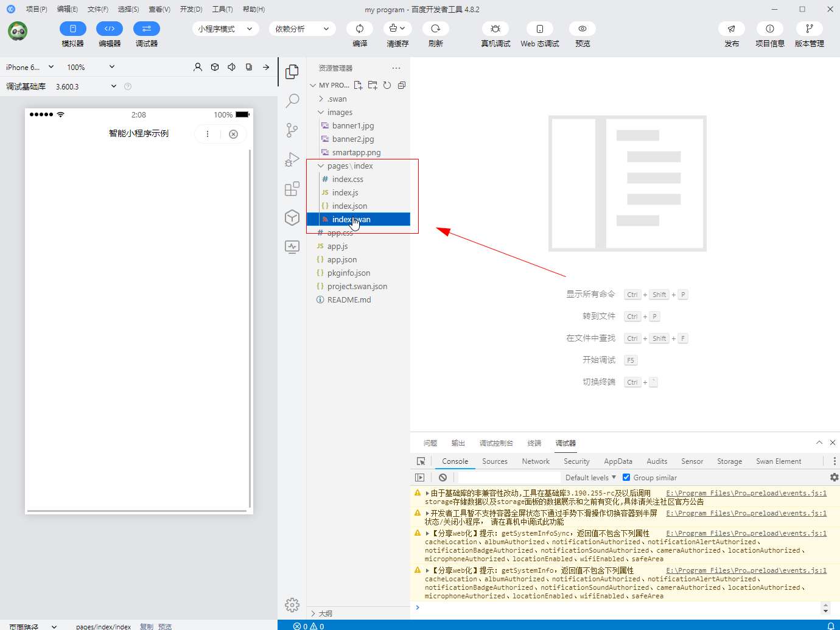Open the Default levels dropdown
This screenshot has height=630, width=840.
[x=590, y=478]
